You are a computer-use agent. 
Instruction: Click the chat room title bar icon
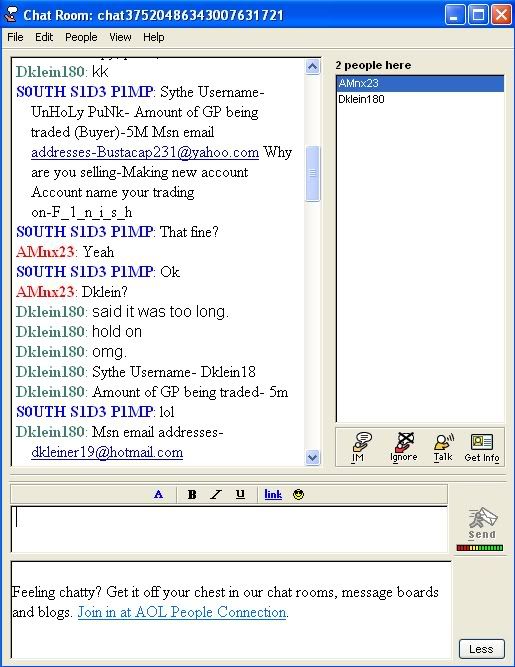tap(11, 15)
